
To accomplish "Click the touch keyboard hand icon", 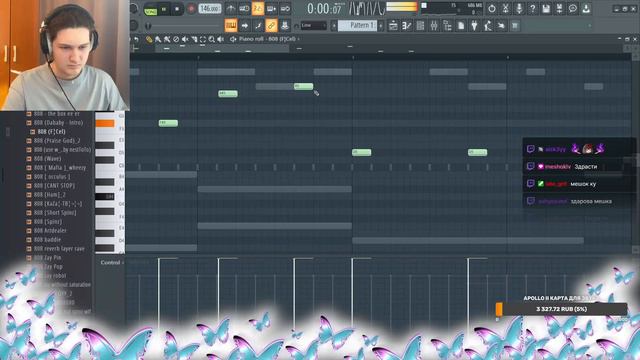I will (x=501, y=26).
